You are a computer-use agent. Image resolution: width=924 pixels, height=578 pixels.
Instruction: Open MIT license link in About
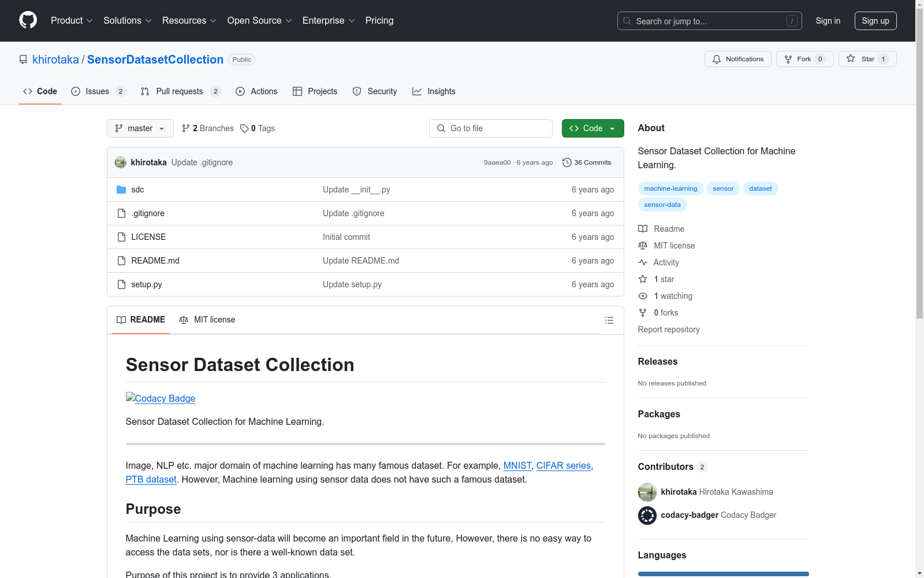666,246
